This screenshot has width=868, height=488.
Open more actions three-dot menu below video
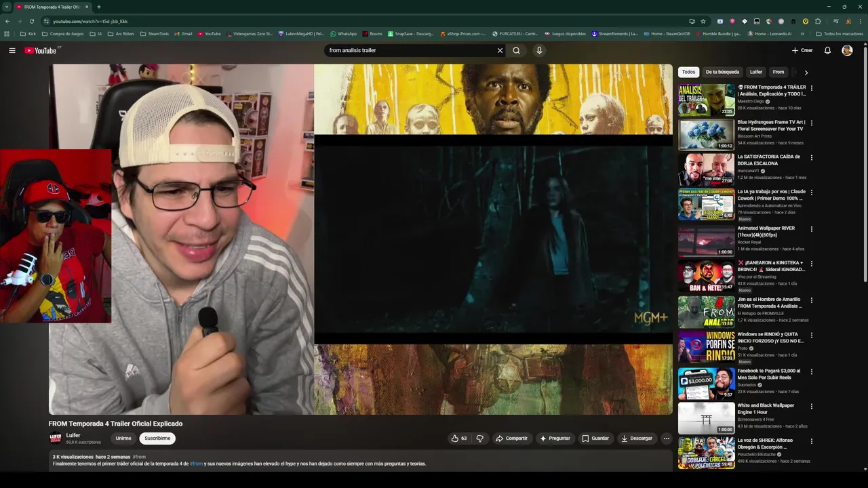click(666, 439)
